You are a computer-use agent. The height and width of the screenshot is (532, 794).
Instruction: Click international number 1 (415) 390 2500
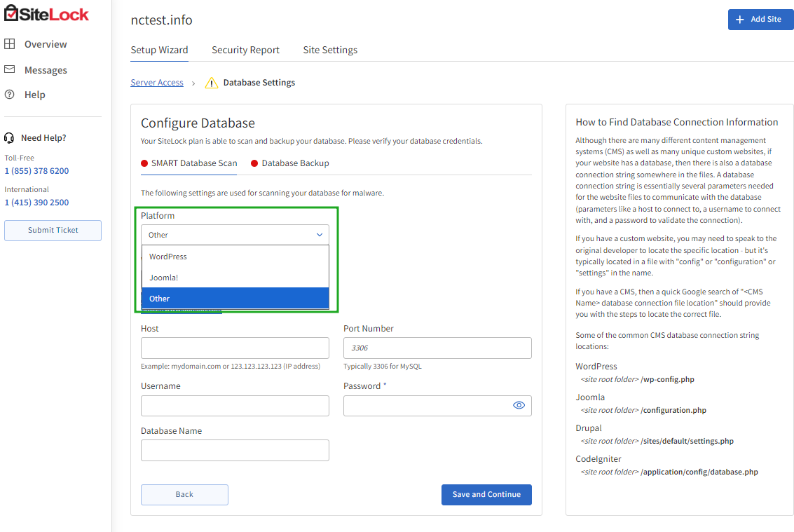click(36, 202)
